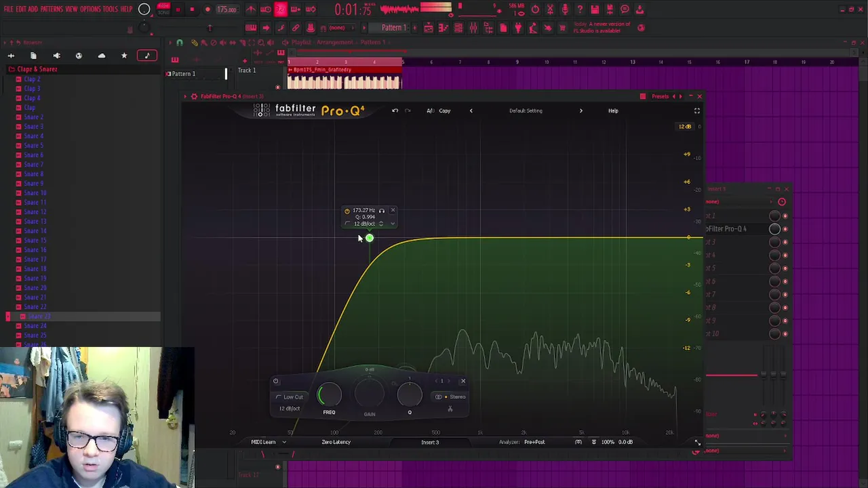The image size is (868, 488).
Task: Open the Low Cut filter shape dropdown
Action: click(x=291, y=397)
